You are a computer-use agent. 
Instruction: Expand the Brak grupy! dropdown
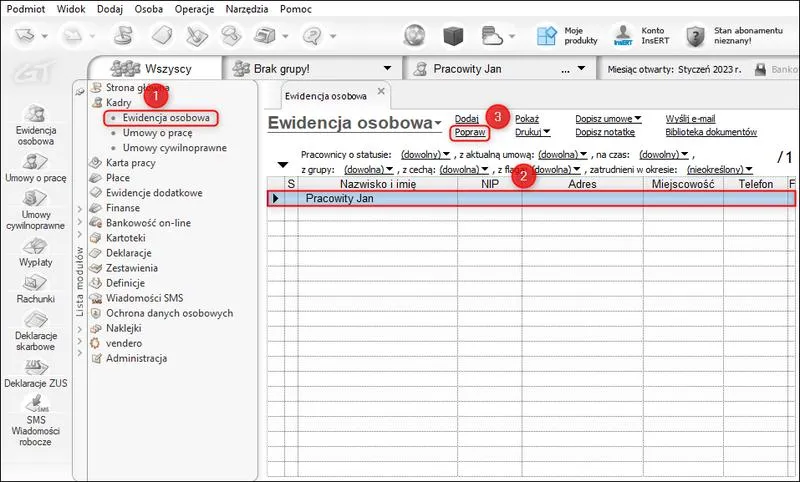click(x=387, y=69)
